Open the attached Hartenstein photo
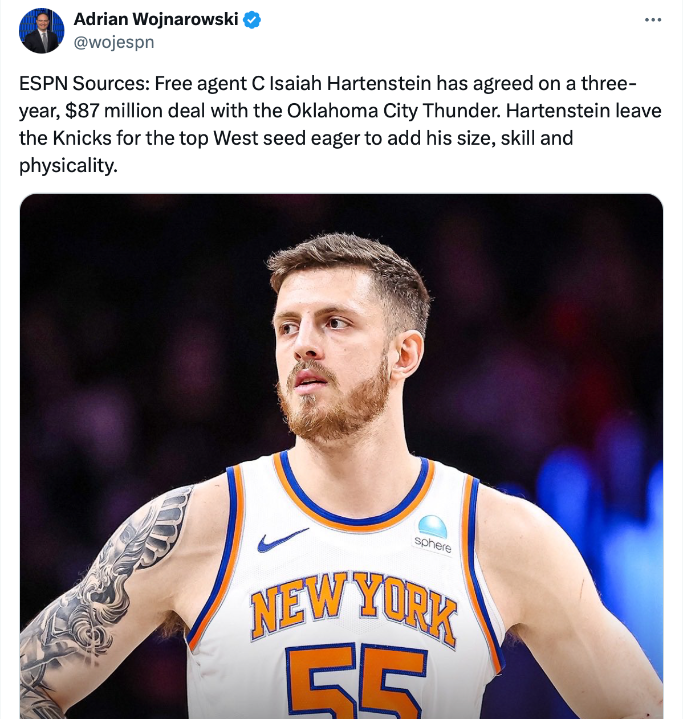The image size is (683, 719). click(341, 456)
